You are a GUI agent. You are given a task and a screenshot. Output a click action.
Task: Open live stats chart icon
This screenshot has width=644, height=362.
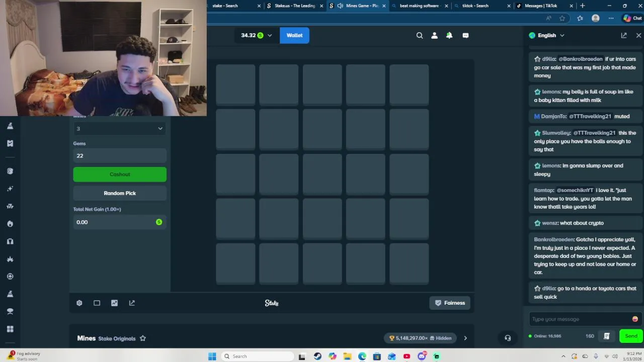[x=114, y=303]
